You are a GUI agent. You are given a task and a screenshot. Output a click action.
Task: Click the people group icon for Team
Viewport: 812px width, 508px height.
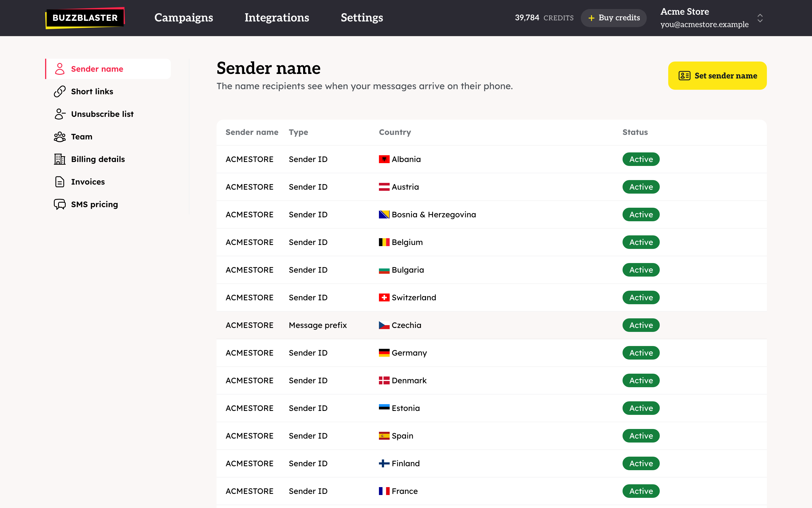[60, 137]
